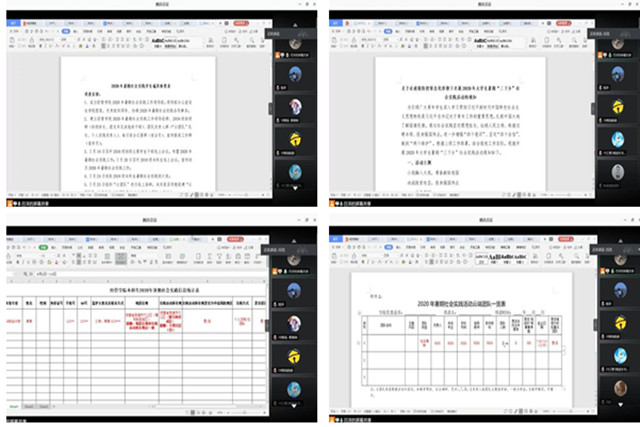This screenshot has width=640, height=427.
Task: Select the Sheet1 tab below the spreadsheet
Action: [x=12, y=407]
